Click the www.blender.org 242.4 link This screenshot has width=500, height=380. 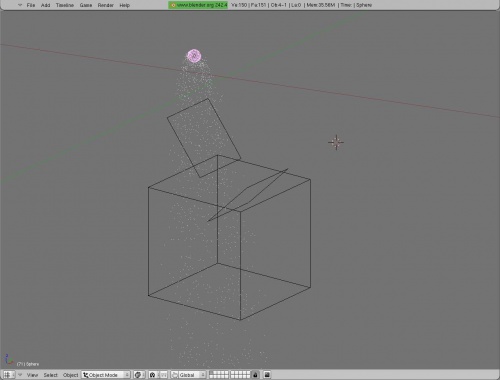click(x=198, y=5)
